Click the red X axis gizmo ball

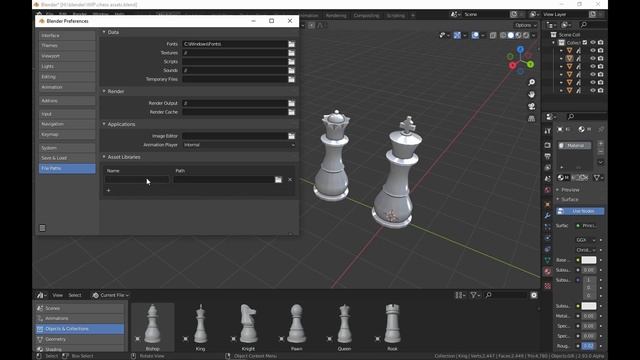click(512, 66)
